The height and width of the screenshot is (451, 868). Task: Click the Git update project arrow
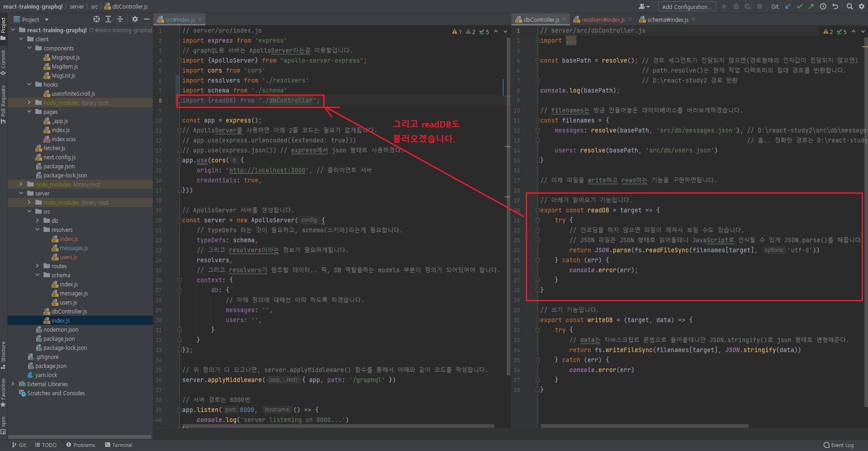coord(788,6)
